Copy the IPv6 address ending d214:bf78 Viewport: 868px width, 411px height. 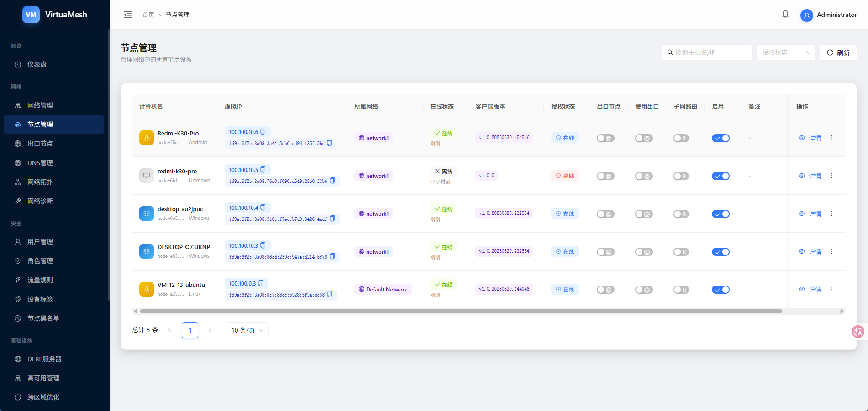tap(332, 256)
